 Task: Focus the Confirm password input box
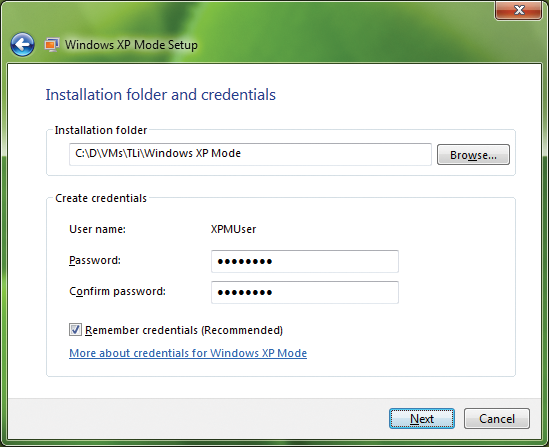point(305,292)
